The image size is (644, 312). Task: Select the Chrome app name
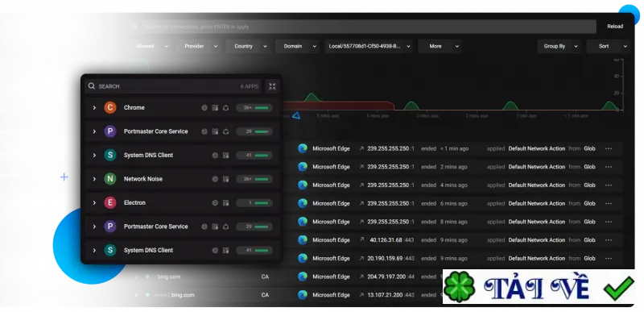pos(134,108)
